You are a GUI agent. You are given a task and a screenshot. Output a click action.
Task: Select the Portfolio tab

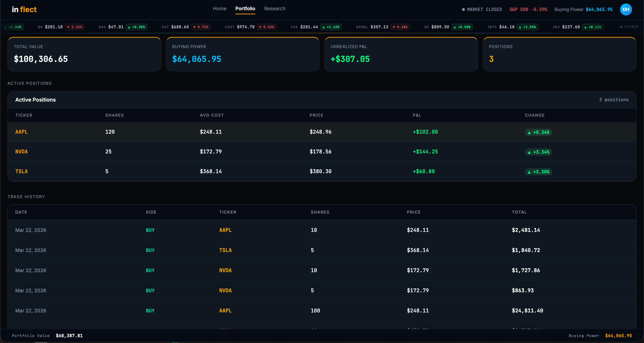(245, 9)
